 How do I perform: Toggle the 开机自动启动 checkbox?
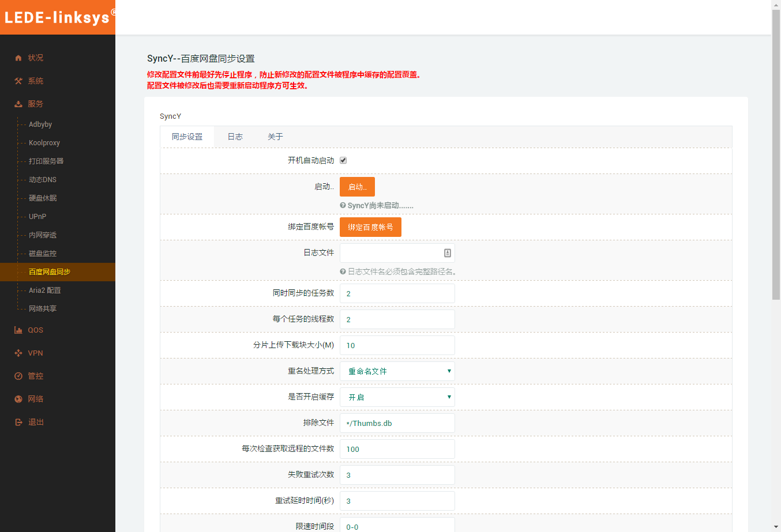pos(343,161)
